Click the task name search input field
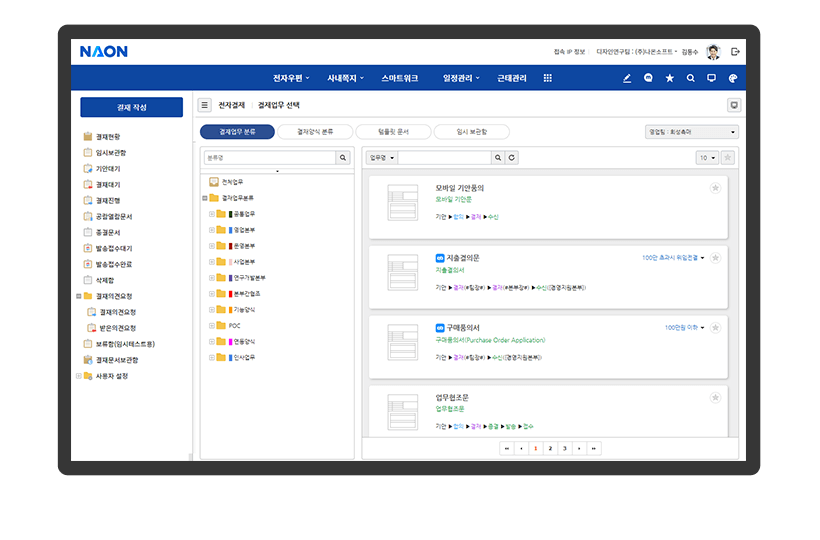 (445, 157)
